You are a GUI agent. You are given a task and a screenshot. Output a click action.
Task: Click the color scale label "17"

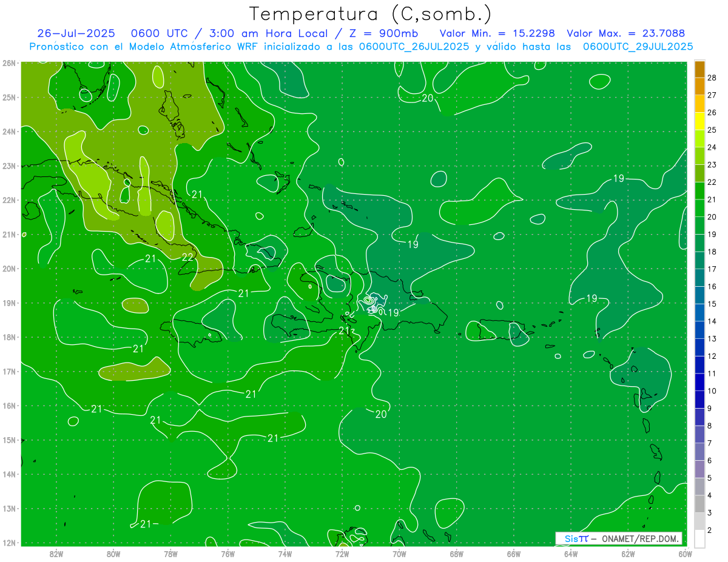[x=712, y=269]
